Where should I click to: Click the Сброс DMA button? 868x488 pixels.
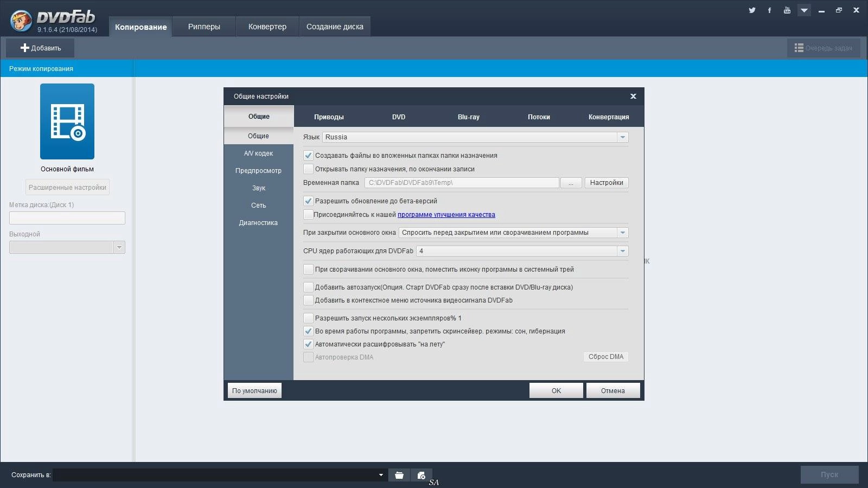pyautogui.click(x=606, y=357)
